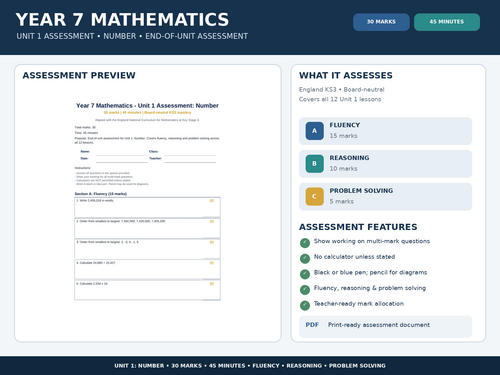Click the England KS3 Board-neutral text

(342, 90)
